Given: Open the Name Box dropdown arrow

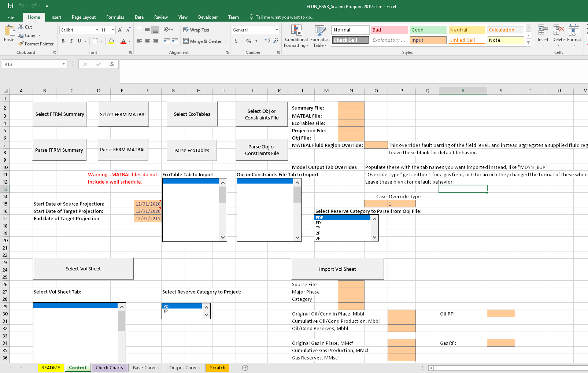Looking at the screenshot, I should [x=63, y=64].
